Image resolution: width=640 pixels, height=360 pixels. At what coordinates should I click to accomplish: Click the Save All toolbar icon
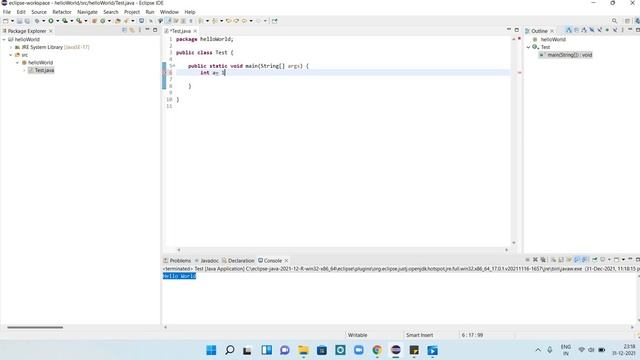click(x=27, y=21)
